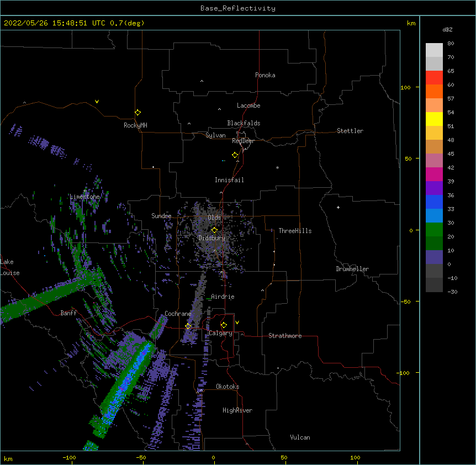Click the RedDeer city label
Viewport: 476px width, 465px height.
tap(243, 141)
